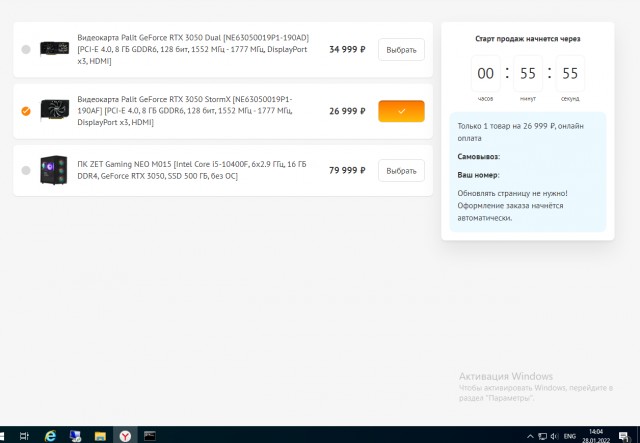Click the 34 999 ₽ price
The width and height of the screenshot is (640, 443).
347,49
